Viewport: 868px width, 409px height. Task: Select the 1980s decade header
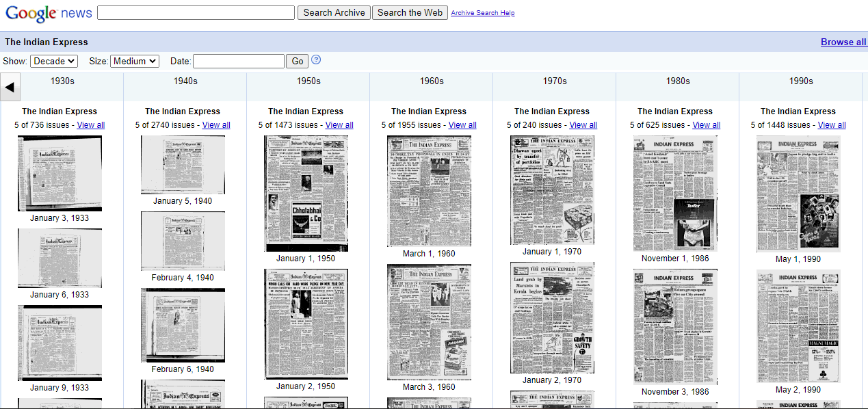pos(678,81)
